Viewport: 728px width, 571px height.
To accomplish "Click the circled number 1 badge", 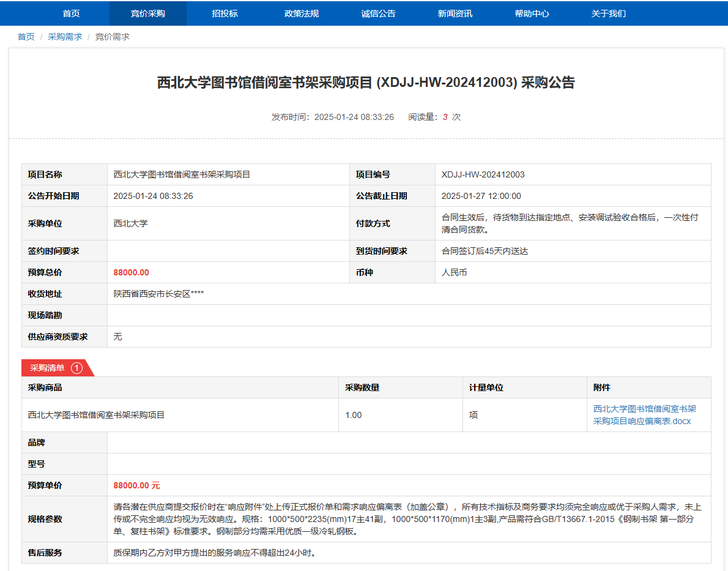I will (76, 368).
